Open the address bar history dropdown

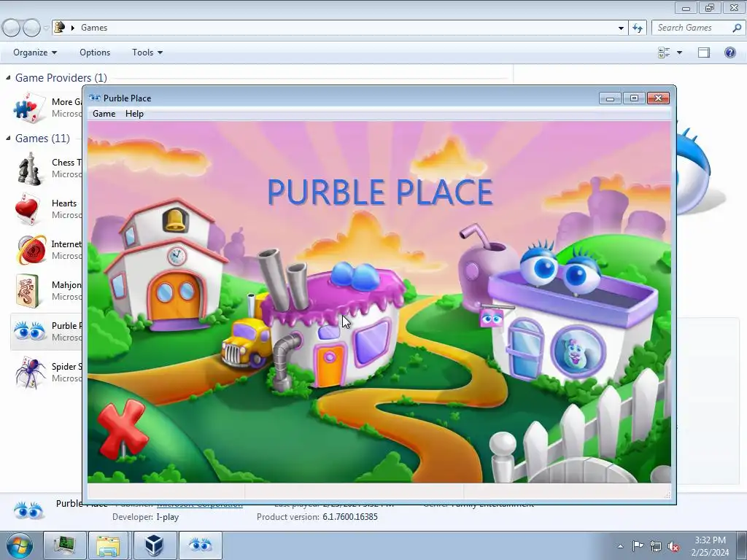point(621,28)
